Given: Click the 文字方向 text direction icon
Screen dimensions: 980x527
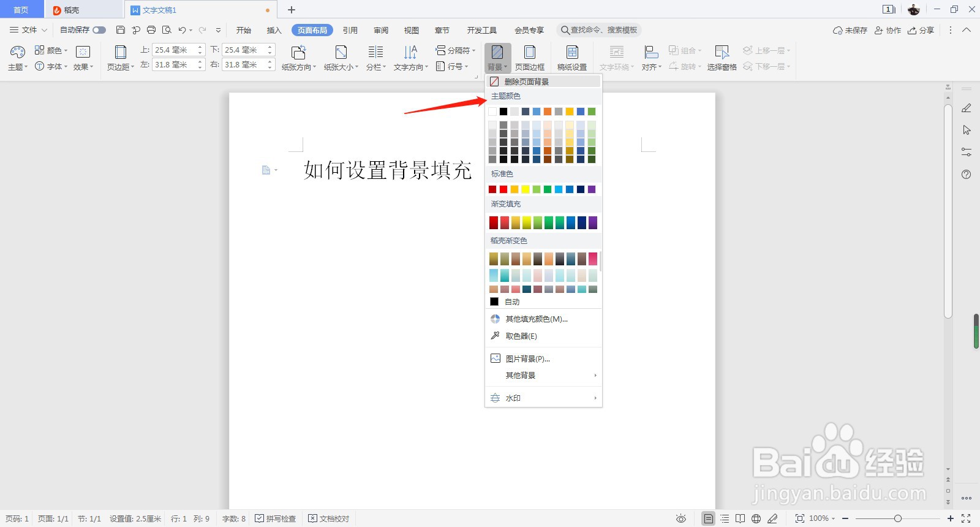Looking at the screenshot, I should point(410,52).
